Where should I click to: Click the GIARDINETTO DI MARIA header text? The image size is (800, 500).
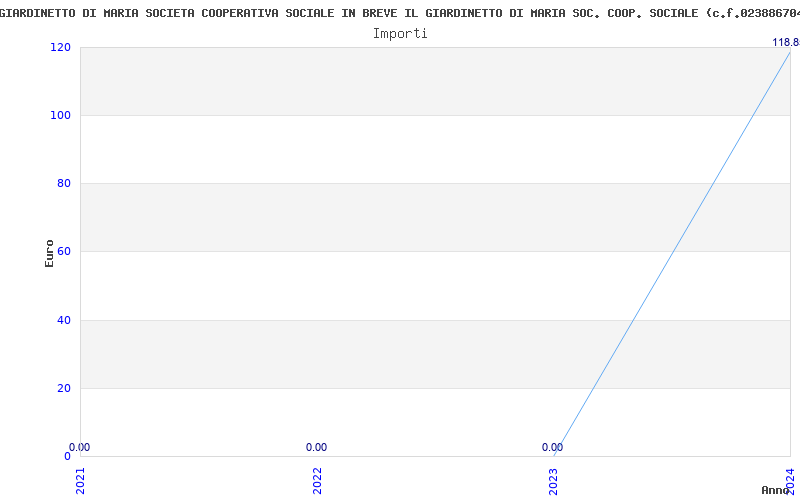[x=400, y=13]
